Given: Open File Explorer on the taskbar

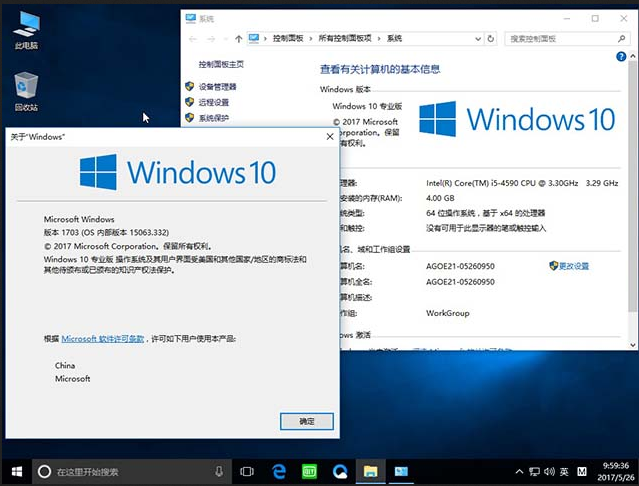Looking at the screenshot, I should [370, 472].
